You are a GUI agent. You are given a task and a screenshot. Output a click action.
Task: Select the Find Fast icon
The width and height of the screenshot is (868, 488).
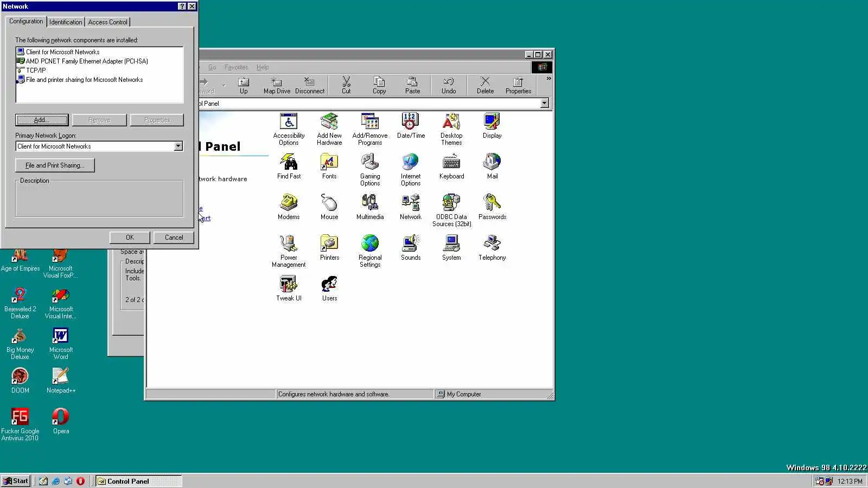coord(289,166)
